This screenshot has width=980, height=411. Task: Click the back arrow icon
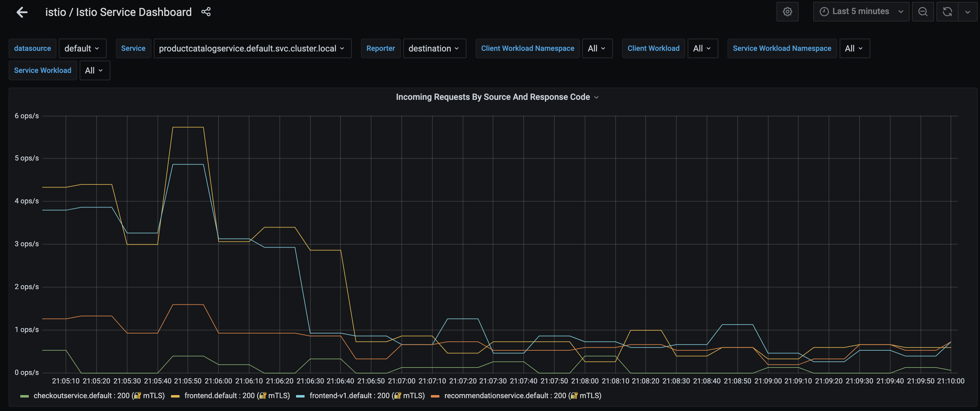click(x=22, y=12)
